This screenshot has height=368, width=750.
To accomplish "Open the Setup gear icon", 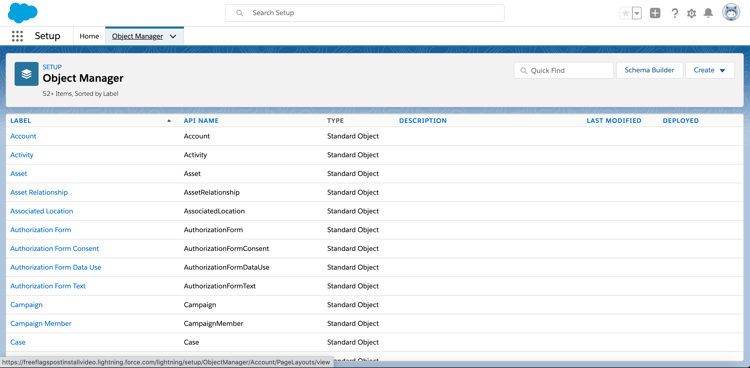I will (x=691, y=13).
